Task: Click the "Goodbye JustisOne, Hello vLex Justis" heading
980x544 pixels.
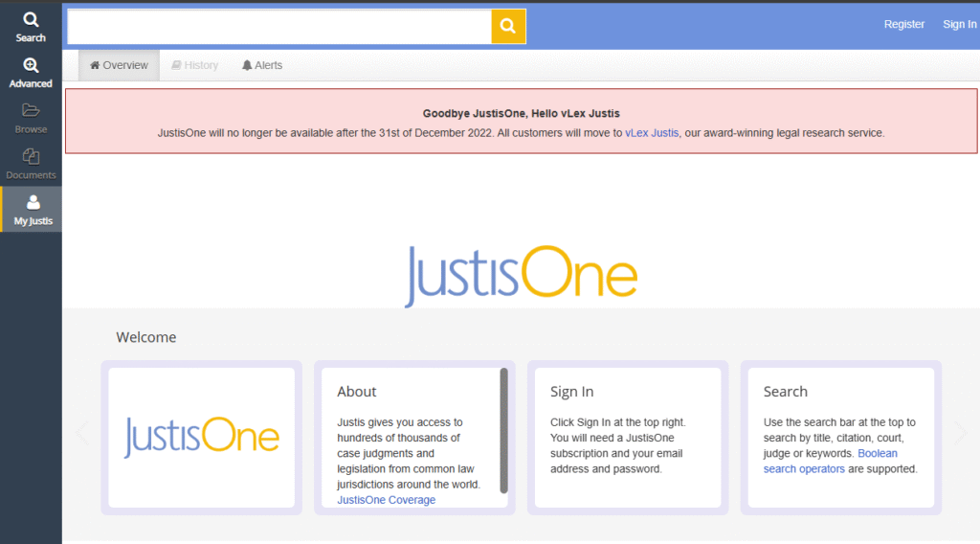Action: [x=522, y=114]
